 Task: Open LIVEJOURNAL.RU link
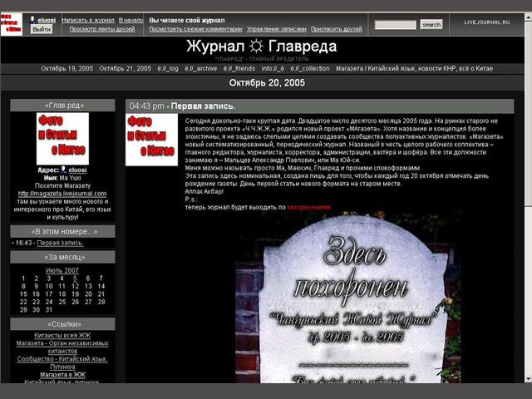click(x=487, y=22)
